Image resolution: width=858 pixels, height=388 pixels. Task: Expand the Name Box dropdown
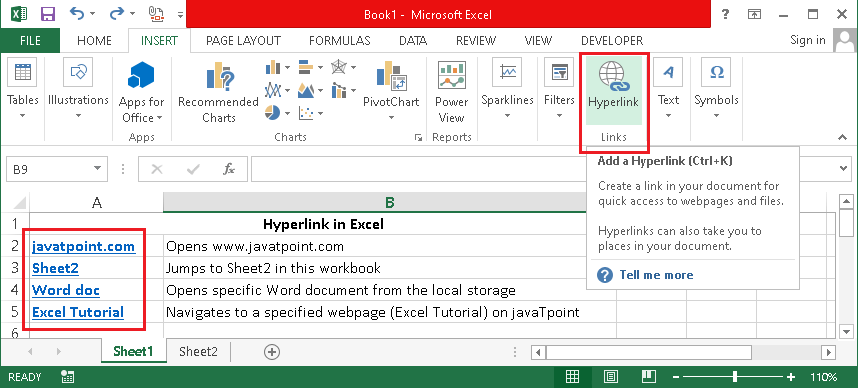pos(97,169)
